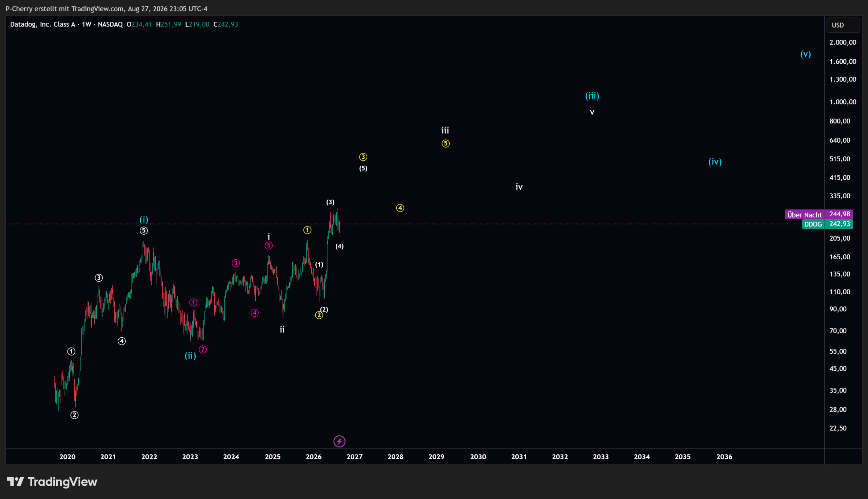The image size is (868, 499).
Task: Select the cyan (iv) wave label
Action: pos(715,161)
